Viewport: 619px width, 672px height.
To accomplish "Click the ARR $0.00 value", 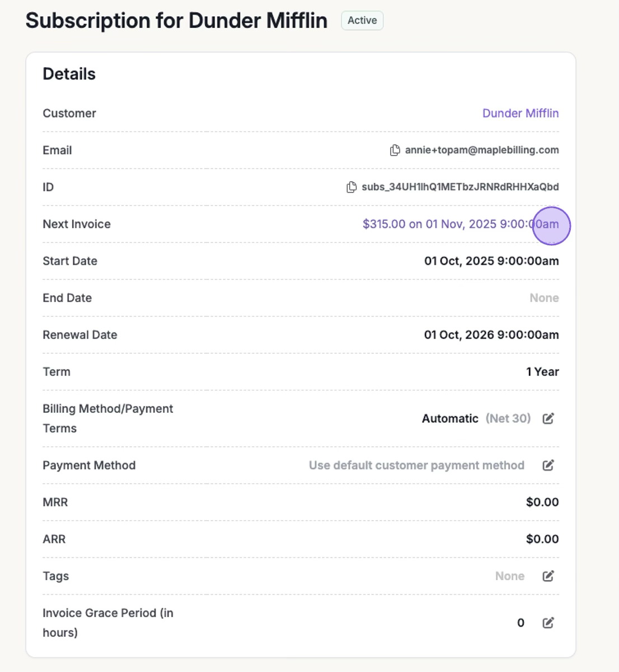I will [542, 539].
